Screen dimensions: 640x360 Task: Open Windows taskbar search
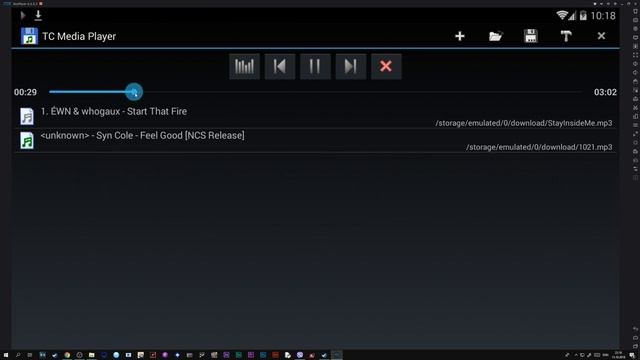[x=18, y=355]
